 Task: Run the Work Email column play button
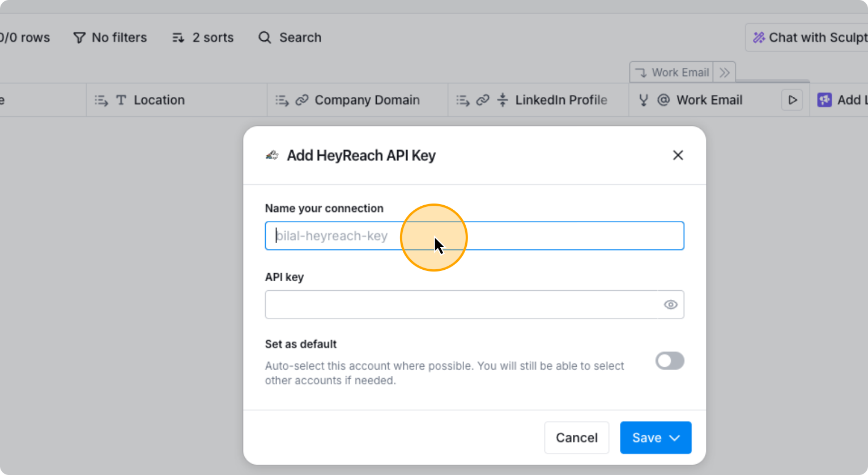792,100
